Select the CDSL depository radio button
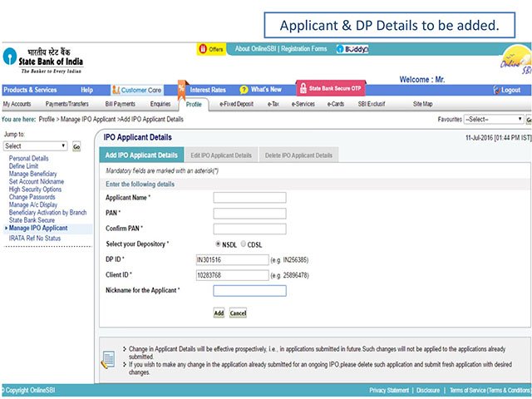 click(244, 244)
